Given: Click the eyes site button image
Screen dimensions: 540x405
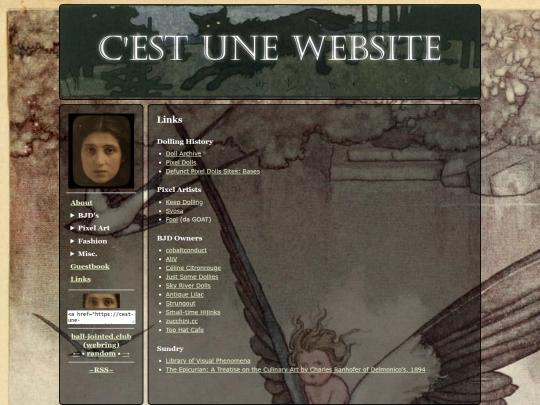Looking at the screenshot, I should pyautogui.click(x=101, y=301).
